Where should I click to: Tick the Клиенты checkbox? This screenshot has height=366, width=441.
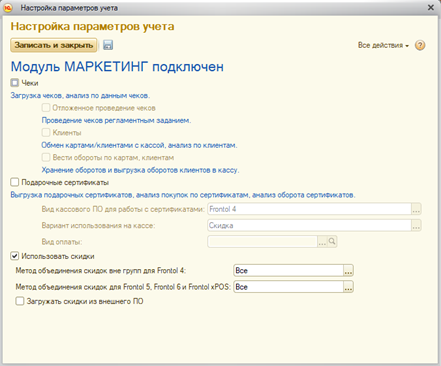pos(46,132)
